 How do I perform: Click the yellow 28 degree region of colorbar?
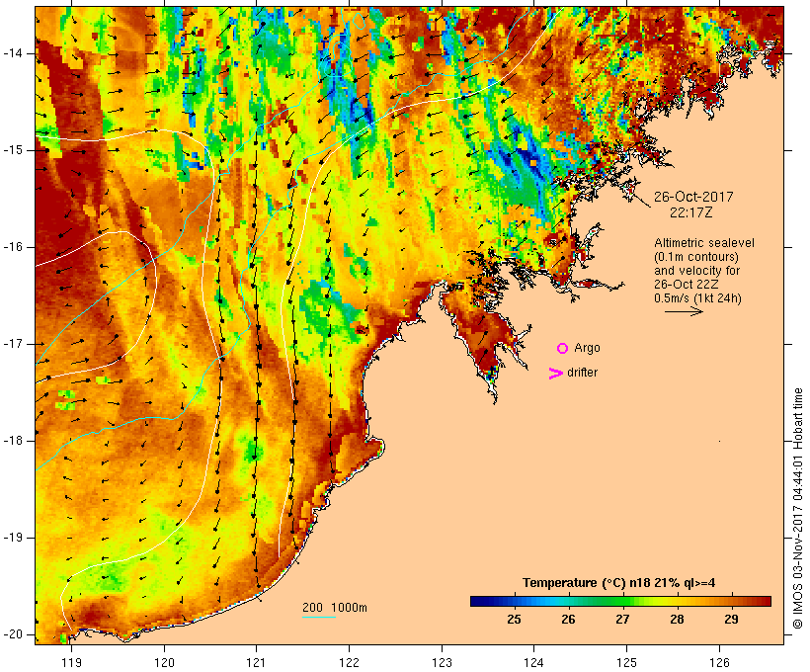677,601
